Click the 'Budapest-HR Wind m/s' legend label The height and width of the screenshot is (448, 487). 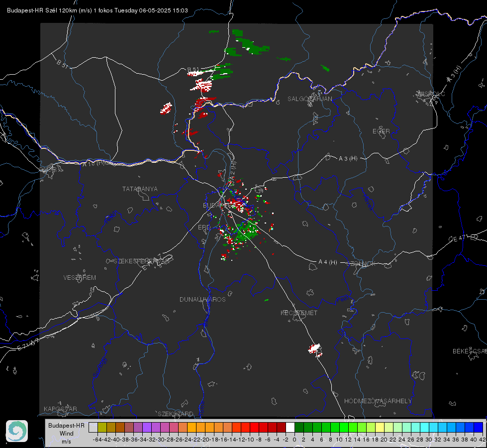(x=67, y=433)
